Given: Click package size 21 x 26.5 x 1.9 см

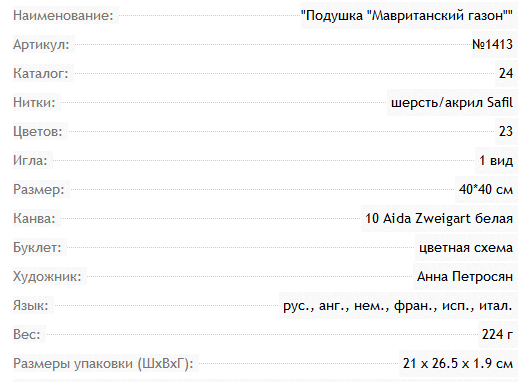Looking at the screenshot, I should [458, 364].
